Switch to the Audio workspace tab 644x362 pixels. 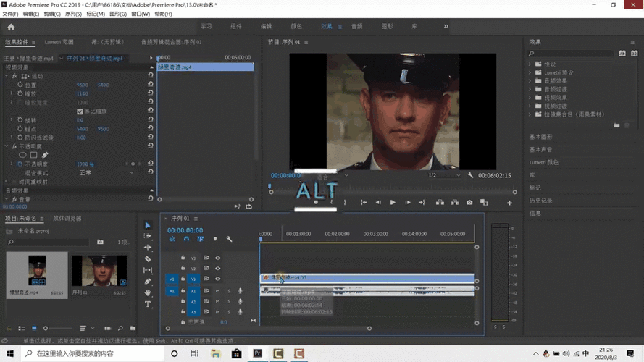pyautogui.click(x=356, y=26)
